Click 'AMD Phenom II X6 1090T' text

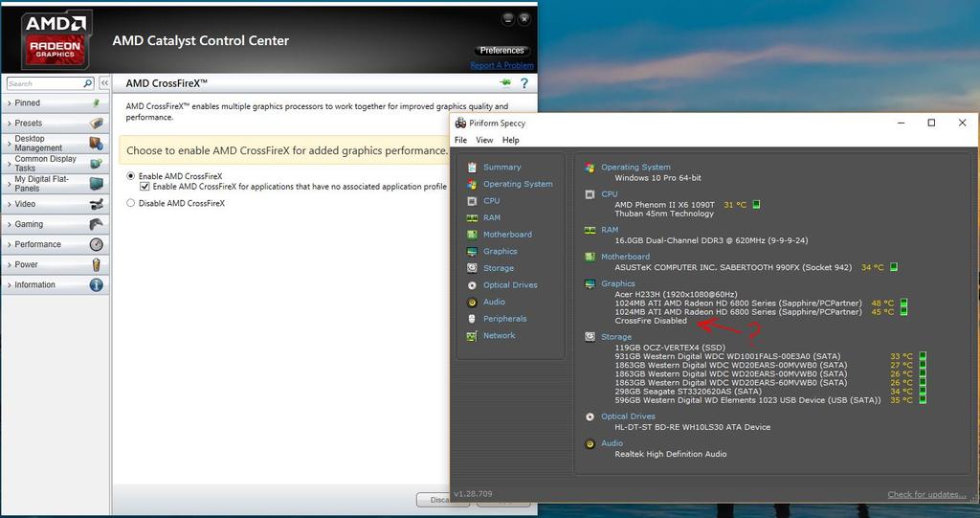coord(664,205)
